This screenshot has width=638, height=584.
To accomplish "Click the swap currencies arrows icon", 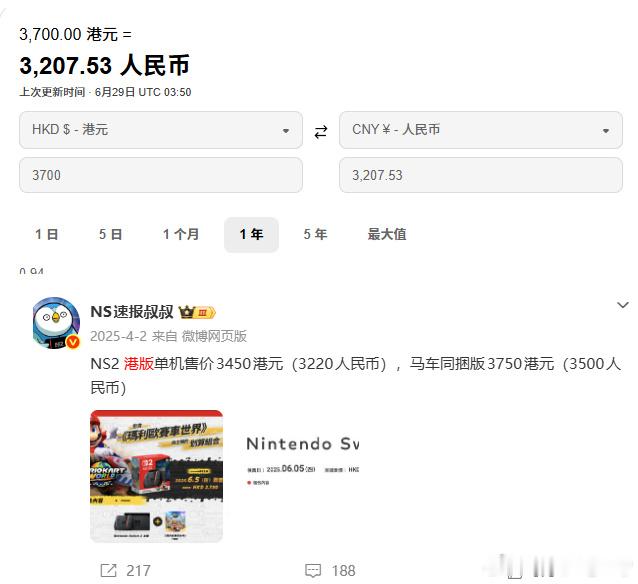I will (321, 131).
